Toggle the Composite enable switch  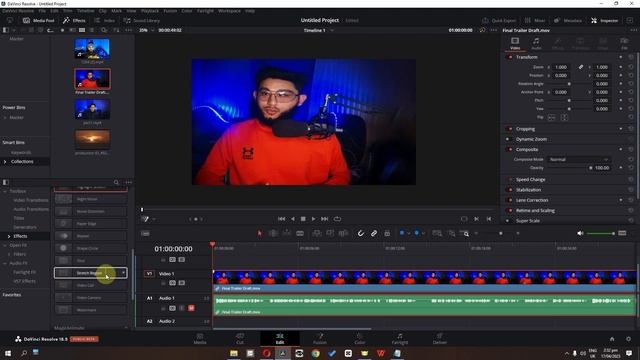(x=510, y=149)
